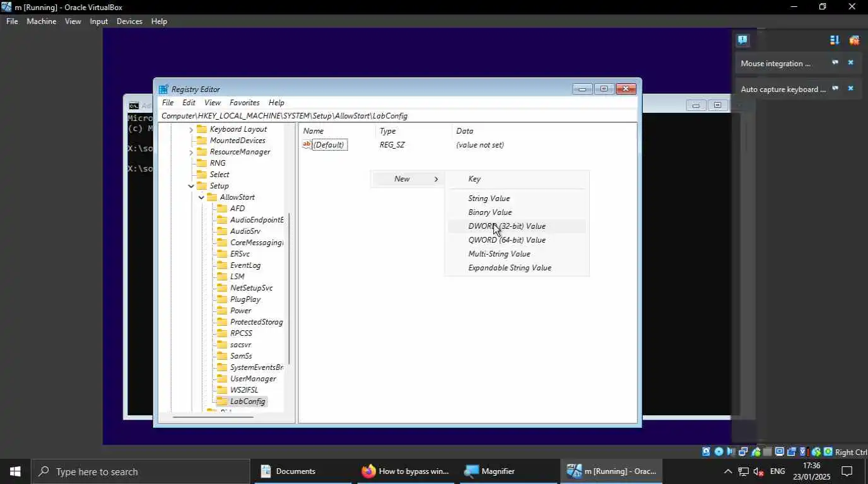Select the UserManager key
The height and width of the screenshot is (484, 868).
pyautogui.click(x=252, y=379)
